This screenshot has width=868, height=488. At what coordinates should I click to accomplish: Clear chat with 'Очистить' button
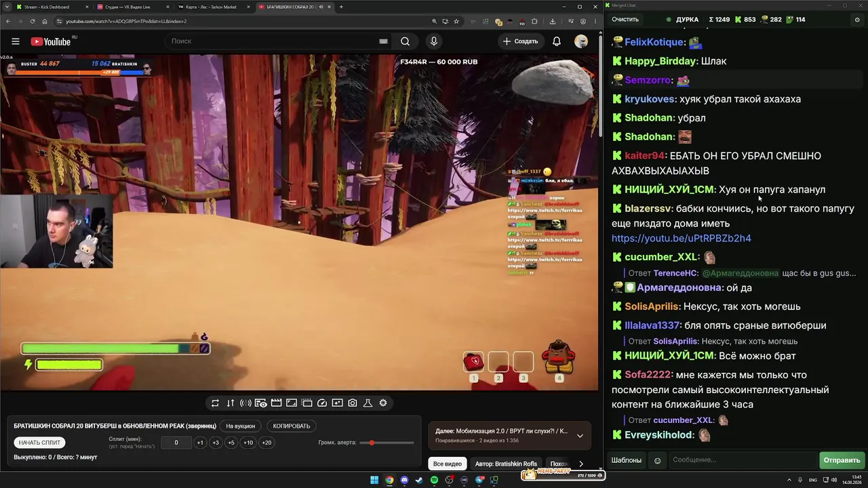tap(625, 20)
